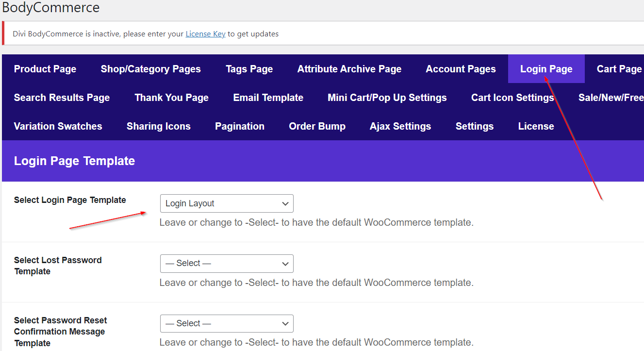This screenshot has width=644, height=351.
Task: Open the Order Bump tab
Action: pos(317,126)
